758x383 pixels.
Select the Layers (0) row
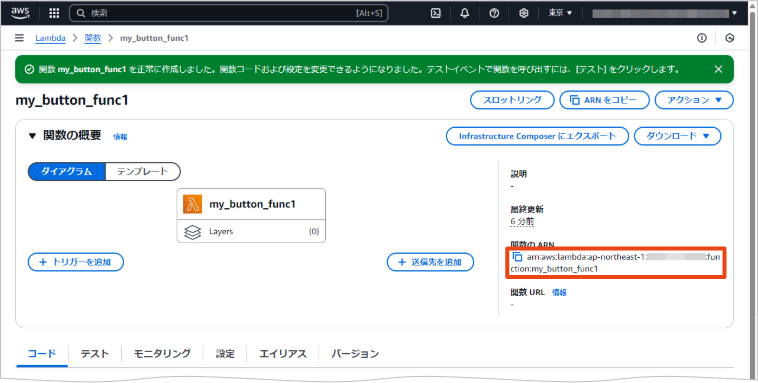pyautogui.click(x=251, y=232)
